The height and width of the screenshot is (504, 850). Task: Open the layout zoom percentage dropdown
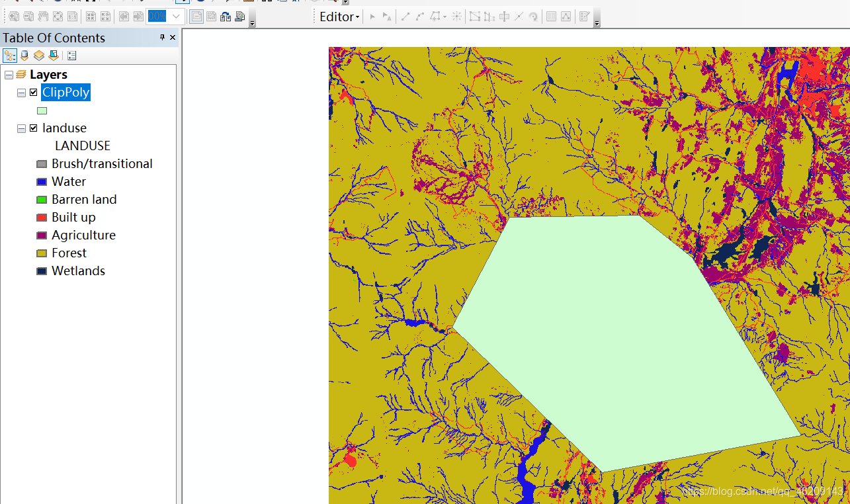(x=176, y=17)
